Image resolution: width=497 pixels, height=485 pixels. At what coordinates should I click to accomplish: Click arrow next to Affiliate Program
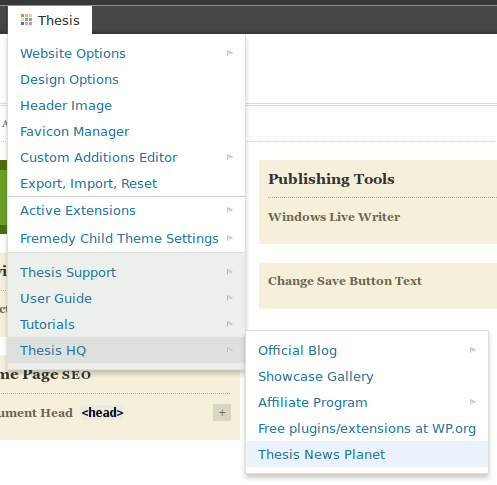(473, 402)
